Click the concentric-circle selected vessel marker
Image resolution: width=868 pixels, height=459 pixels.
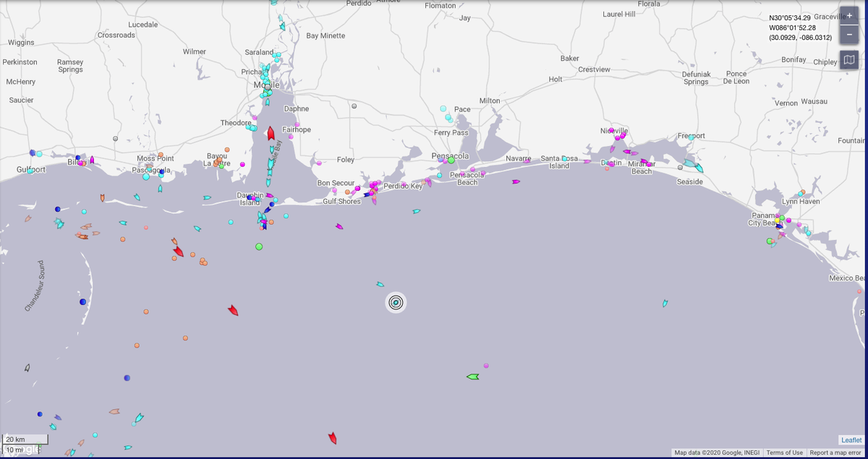point(396,302)
